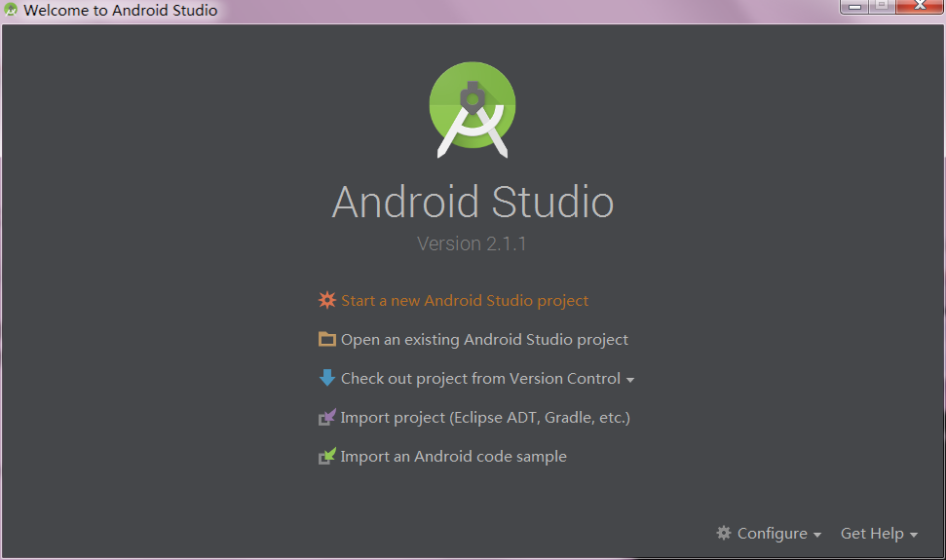Click the blue down-arrow checkout icon
Viewport: 946px width, 560px height.
[x=327, y=378]
